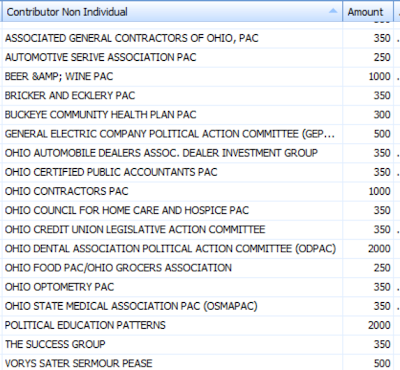The height and width of the screenshot is (370, 400).
Task: Select POLITICAL EDUCATION PATTERNS row
Action: [200, 325]
